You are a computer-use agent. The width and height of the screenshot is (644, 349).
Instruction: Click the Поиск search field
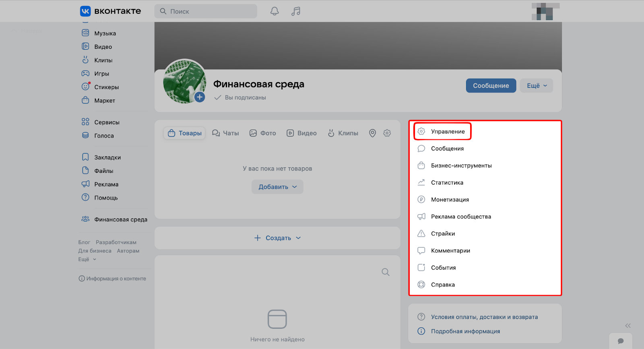pyautogui.click(x=206, y=11)
